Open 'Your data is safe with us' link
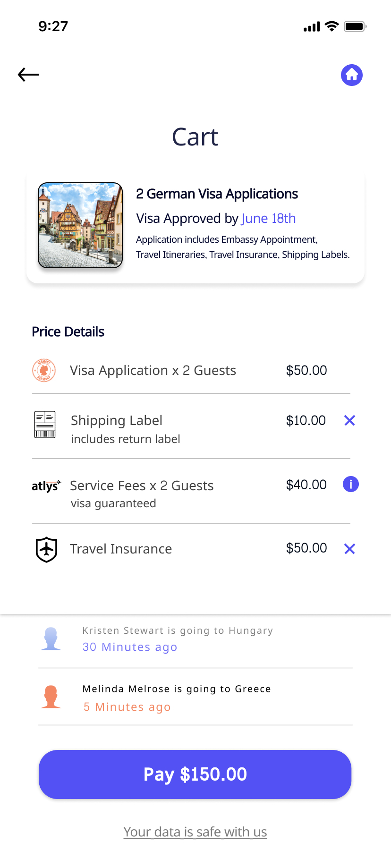This screenshot has width=391, height=868. click(x=195, y=832)
